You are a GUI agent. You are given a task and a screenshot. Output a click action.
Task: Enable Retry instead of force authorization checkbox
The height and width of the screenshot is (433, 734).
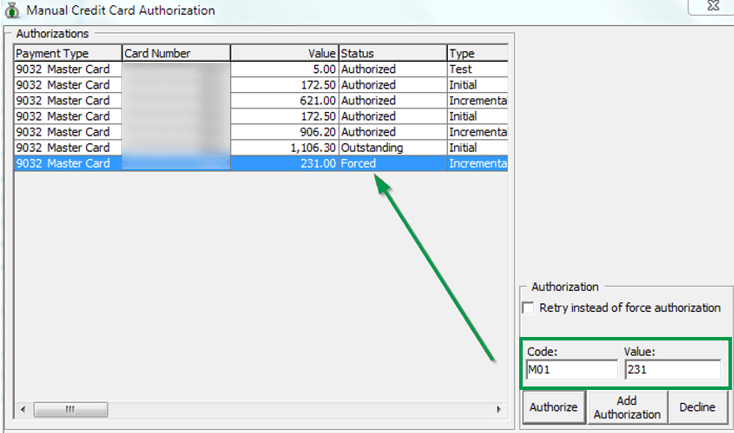528,308
